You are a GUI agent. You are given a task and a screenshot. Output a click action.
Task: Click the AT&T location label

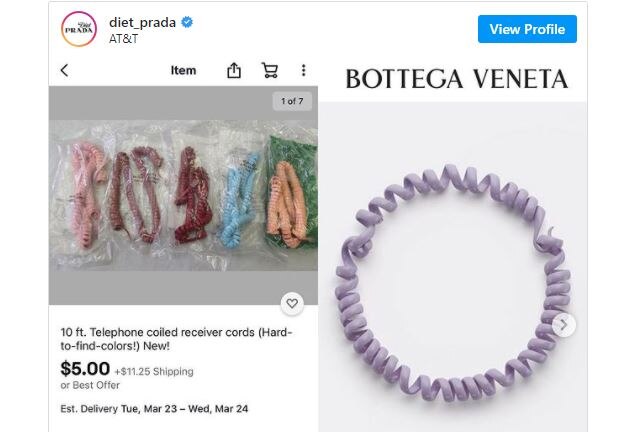coord(124,39)
